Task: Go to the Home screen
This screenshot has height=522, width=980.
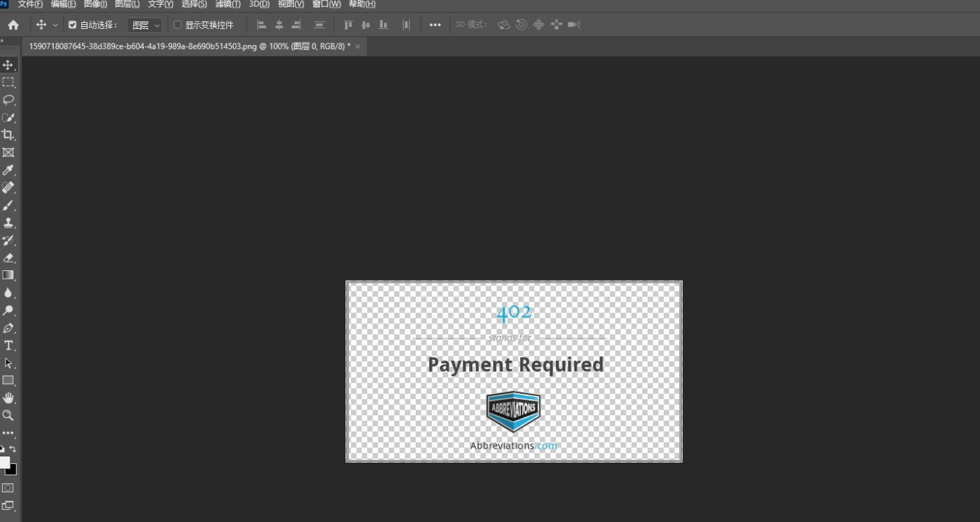Action: pos(13,25)
